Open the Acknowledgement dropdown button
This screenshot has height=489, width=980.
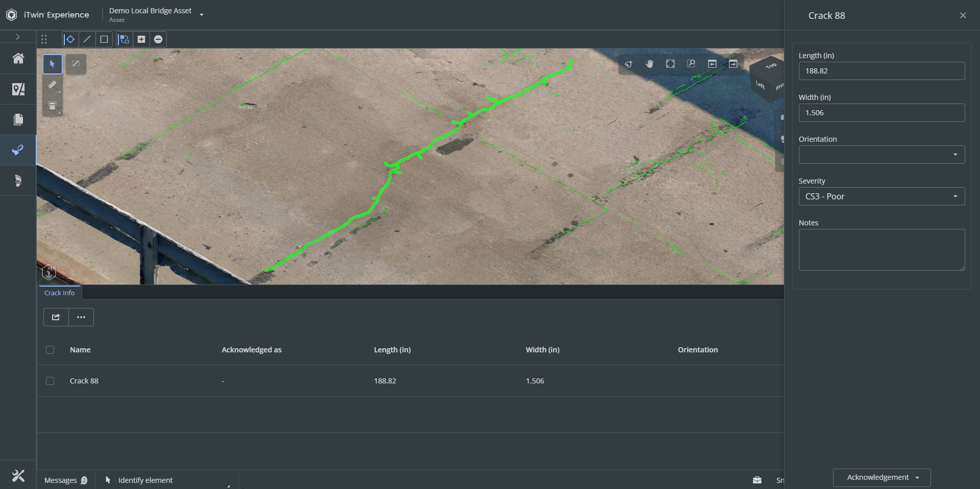[881, 477]
